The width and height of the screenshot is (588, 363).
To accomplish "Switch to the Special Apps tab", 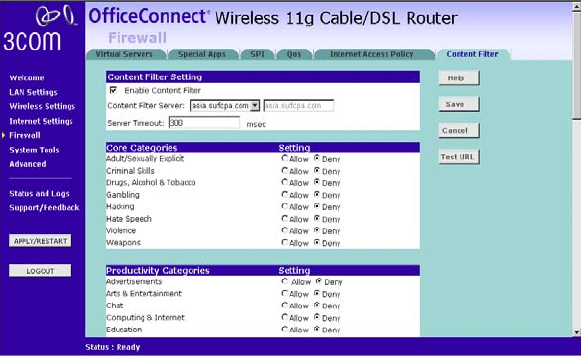I will point(202,54).
